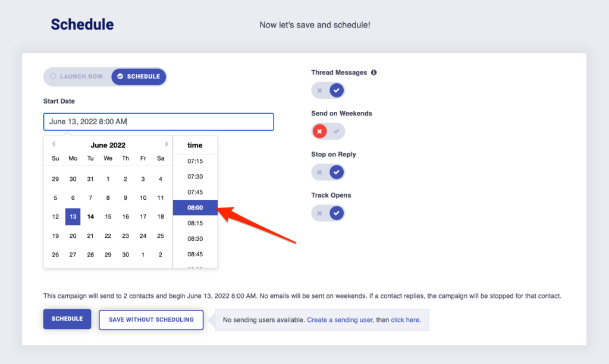The image size is (609, 364).
Task: Select June 24 in the calendar
Action: pos(143,236)
